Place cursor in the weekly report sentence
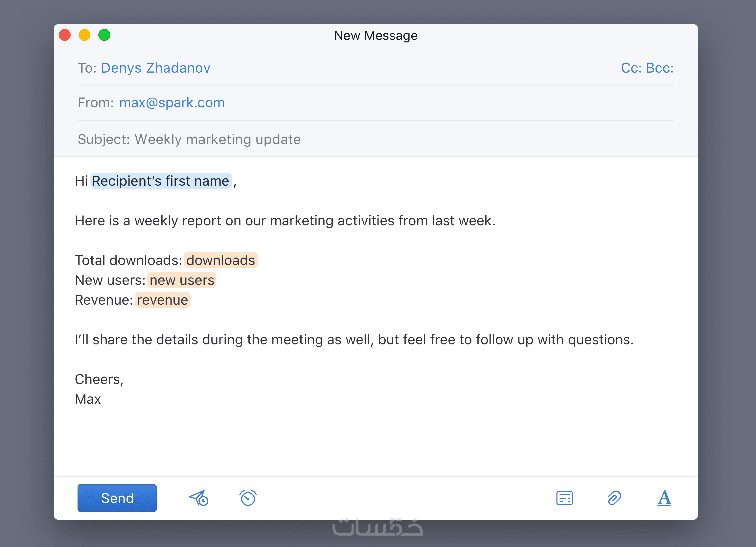This screenshot has height=547, width=756. [x=285, y=221]
